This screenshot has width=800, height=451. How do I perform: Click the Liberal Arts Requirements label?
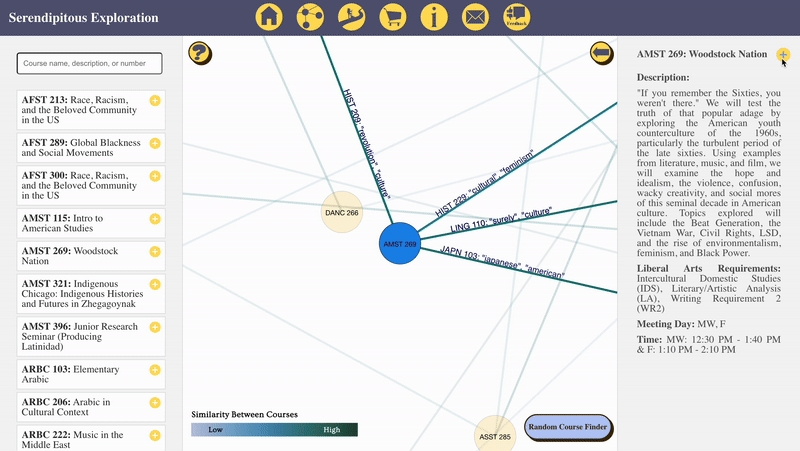[709, 268]
